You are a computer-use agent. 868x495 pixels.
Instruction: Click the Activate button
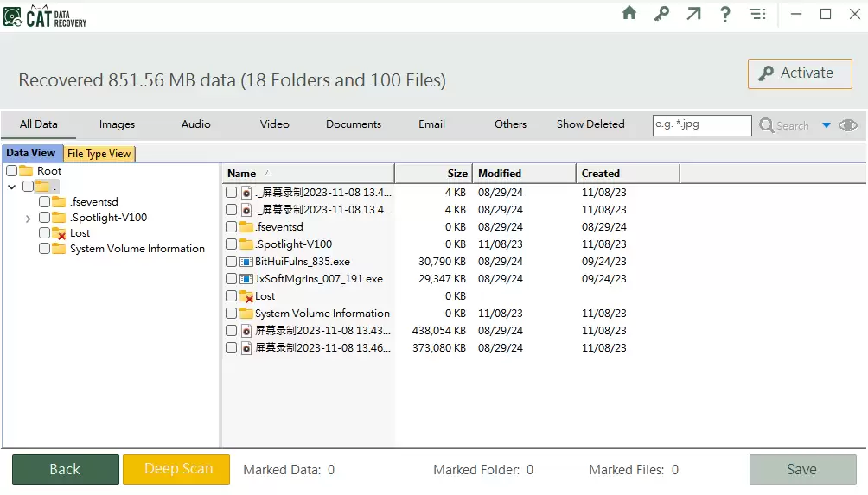click(798, 73)
